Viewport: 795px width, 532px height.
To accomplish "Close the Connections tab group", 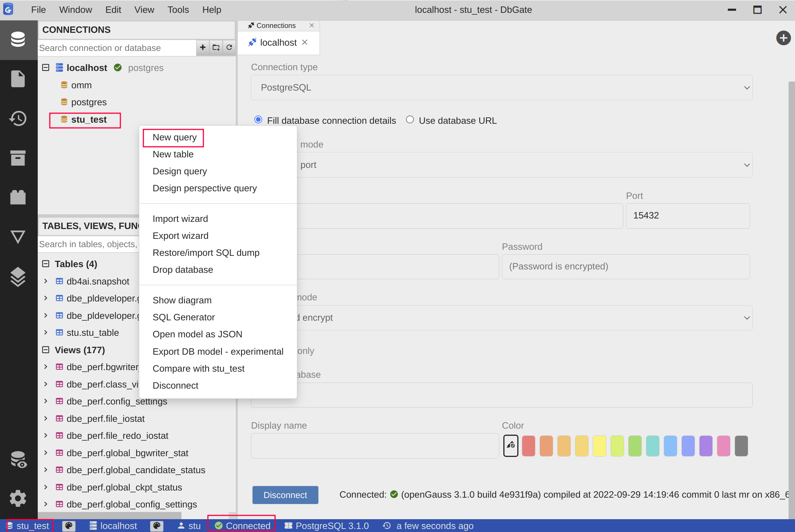I will pyautogui.click(x=312, y=25).
